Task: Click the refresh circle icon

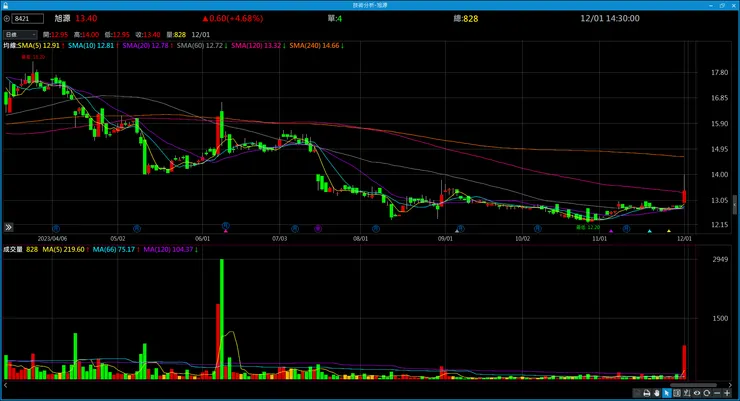Action: point(706,393)
